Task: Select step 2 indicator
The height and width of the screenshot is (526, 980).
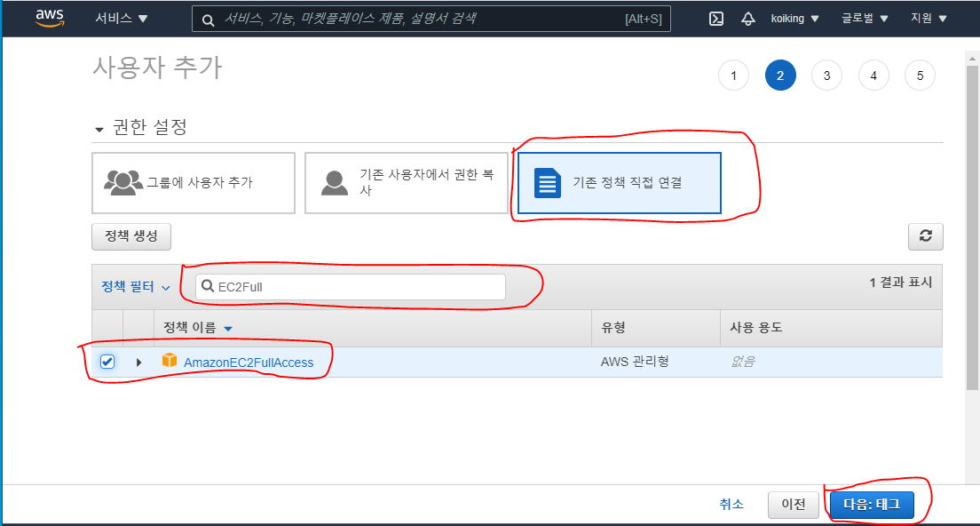Action: point(780,76)
